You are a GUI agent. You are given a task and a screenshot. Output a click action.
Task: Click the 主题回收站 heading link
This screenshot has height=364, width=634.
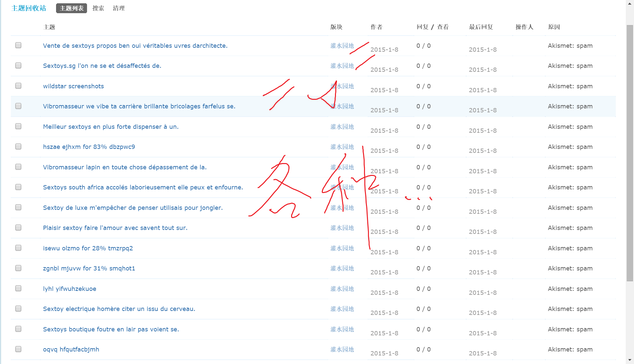click(29, 8)
